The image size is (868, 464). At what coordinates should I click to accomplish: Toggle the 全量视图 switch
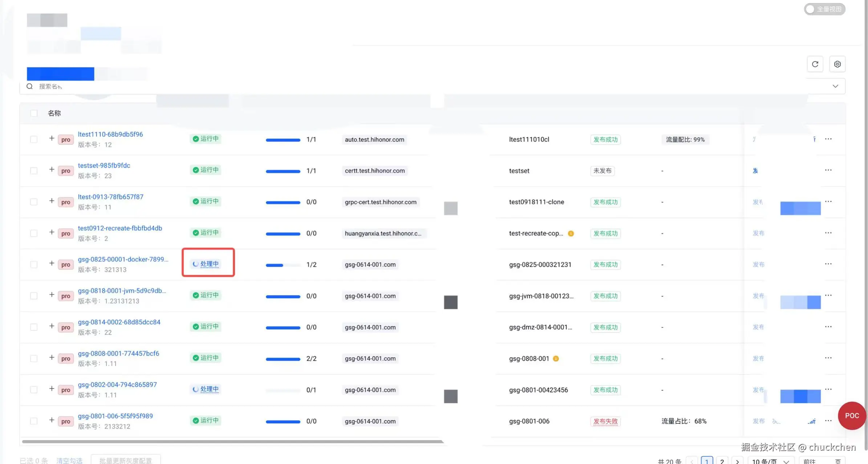(x=824, y=9)
